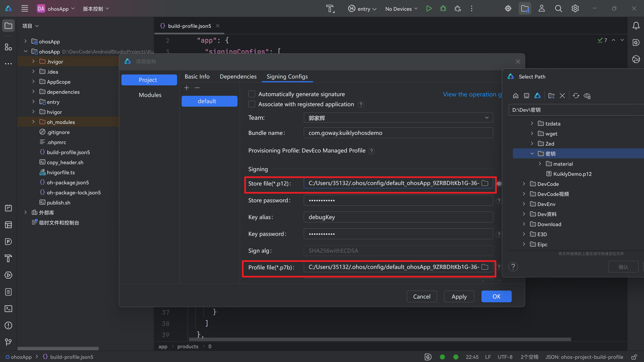Switch to the Basic Info tab
The height and width of the screenshot is (362, 644).
click(x=197, y=76)
